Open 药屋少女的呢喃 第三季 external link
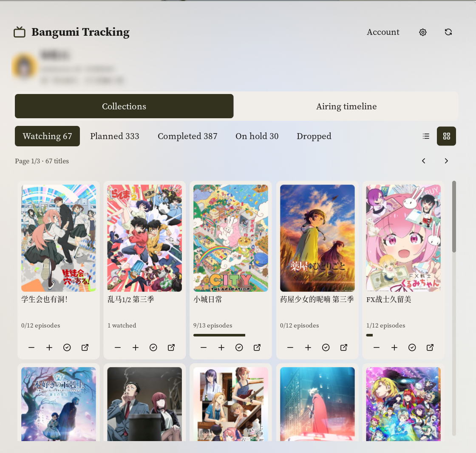 pos(344,347)
